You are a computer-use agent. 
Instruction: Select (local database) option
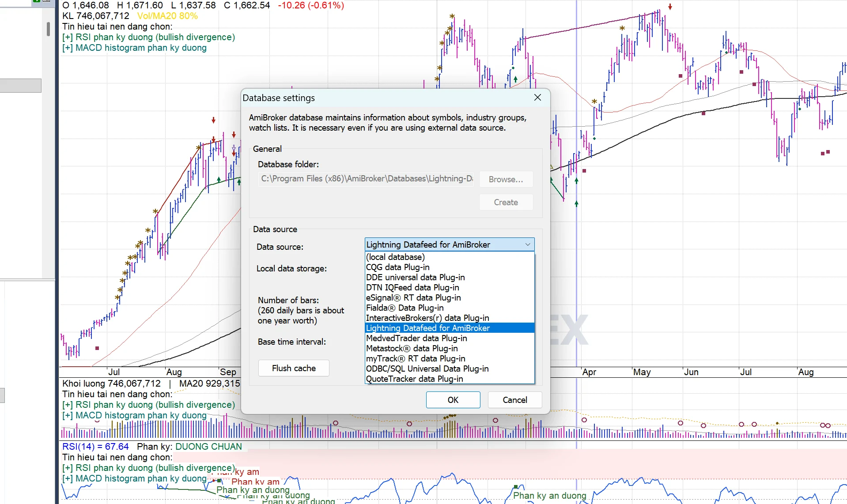pyautogui.click(x=450, y=257)
